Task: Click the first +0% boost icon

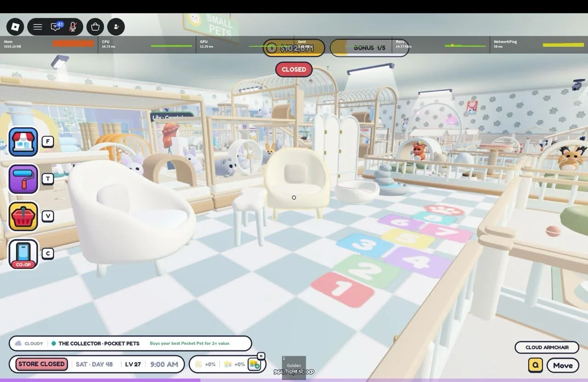Action: click(x=198, y=364)
